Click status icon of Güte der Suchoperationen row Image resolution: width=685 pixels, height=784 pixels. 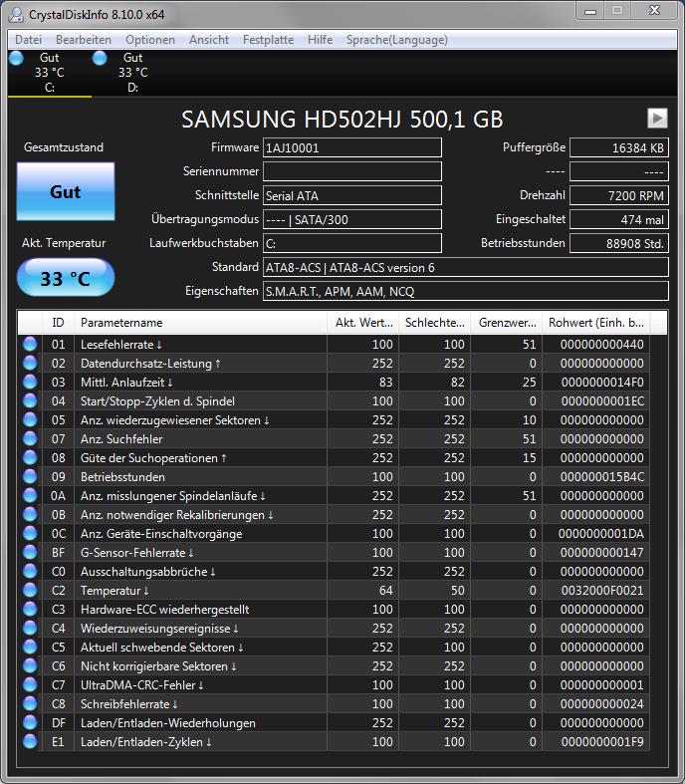pyautogui.click(x=30, y=457)
